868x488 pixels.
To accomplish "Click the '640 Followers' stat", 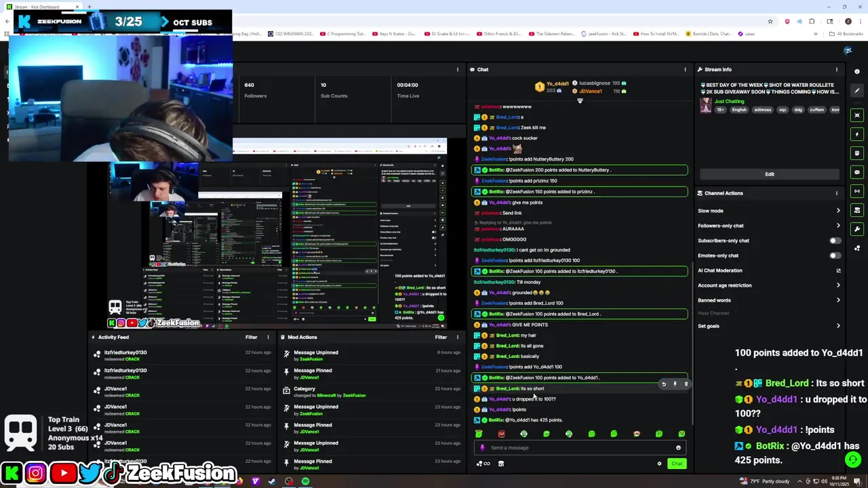I will pyautogui.click(x=256, y=90).
